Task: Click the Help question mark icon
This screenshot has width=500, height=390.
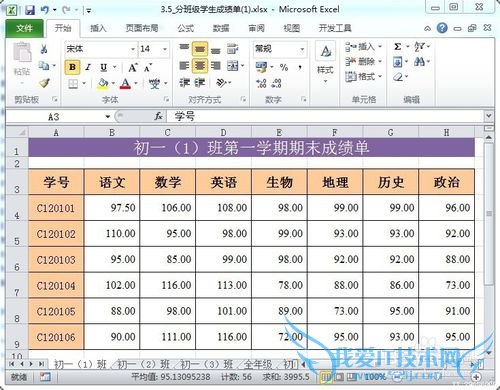Action: point(442,28)
